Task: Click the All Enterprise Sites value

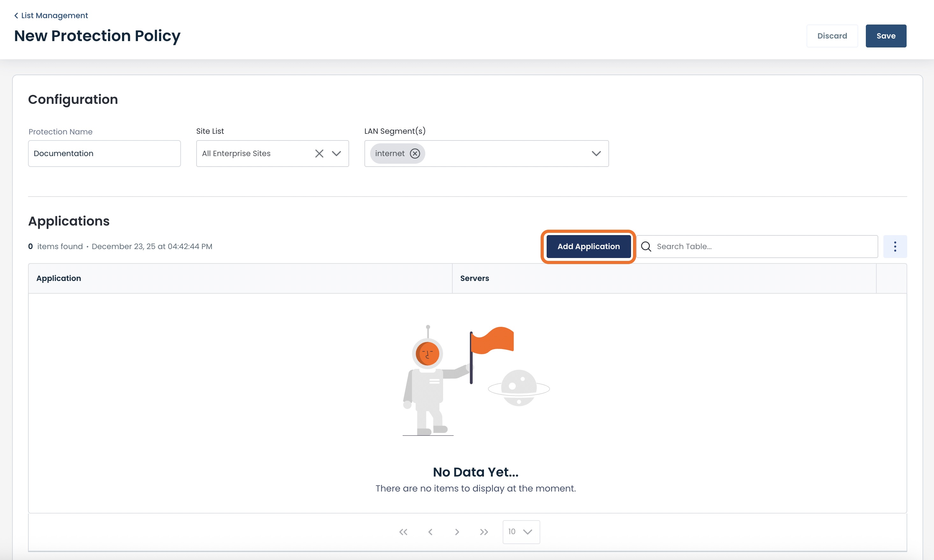Action: (x=236, y=154)
